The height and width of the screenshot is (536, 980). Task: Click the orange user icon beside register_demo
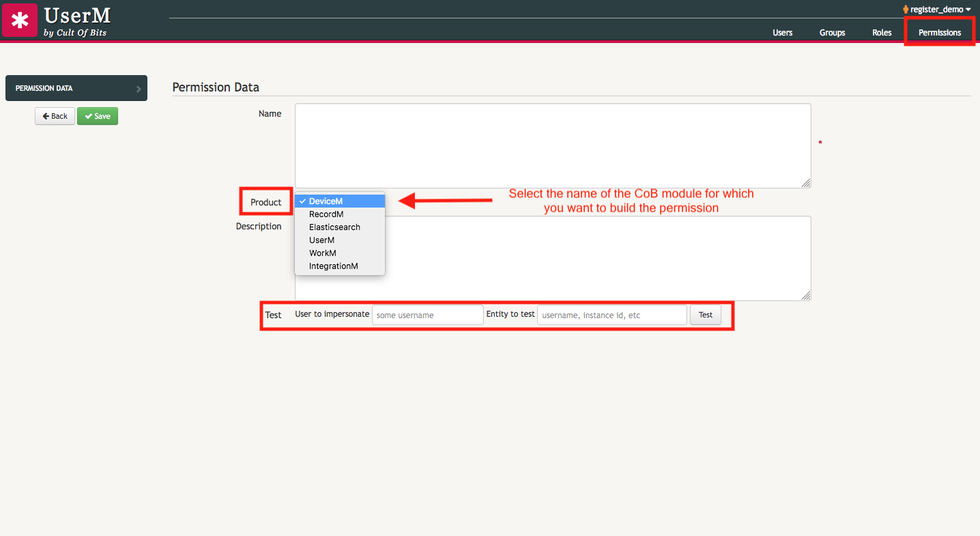click(906, 10)
